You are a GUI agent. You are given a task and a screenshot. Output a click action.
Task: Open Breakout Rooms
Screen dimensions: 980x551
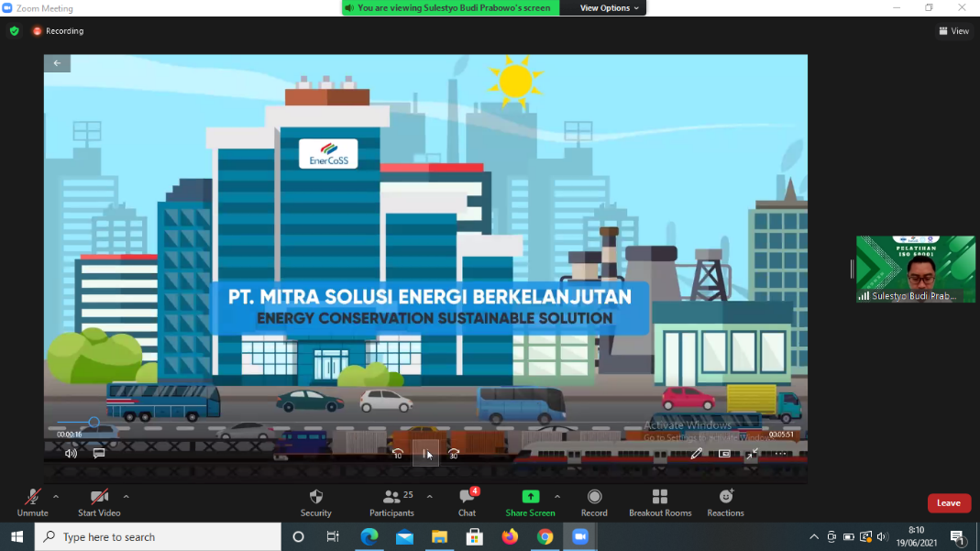(660, 503)
